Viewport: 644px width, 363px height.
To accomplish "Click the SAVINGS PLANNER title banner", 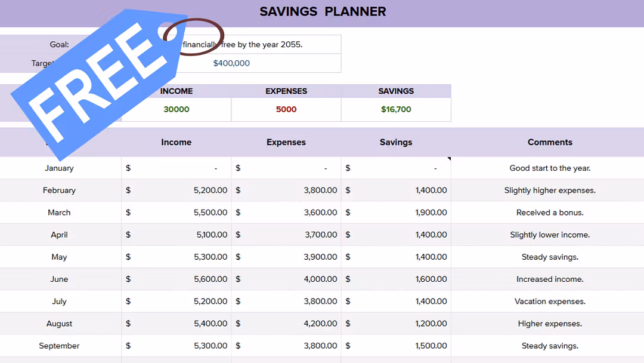I will [323, 11].
